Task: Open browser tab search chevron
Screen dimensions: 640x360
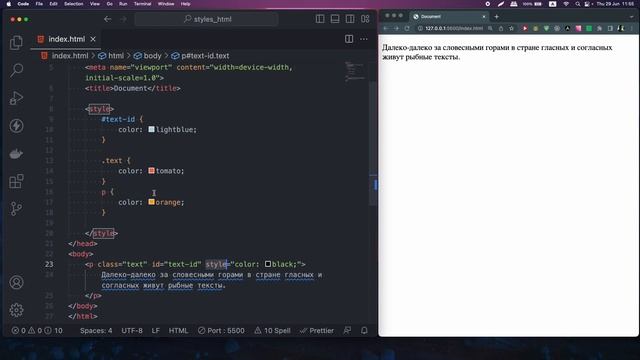Action: (632, 16)
